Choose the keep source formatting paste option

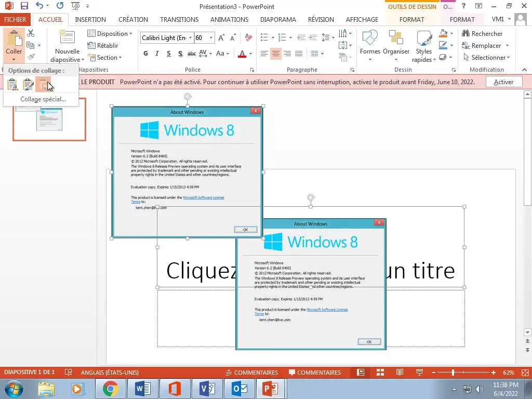[28, 85]
